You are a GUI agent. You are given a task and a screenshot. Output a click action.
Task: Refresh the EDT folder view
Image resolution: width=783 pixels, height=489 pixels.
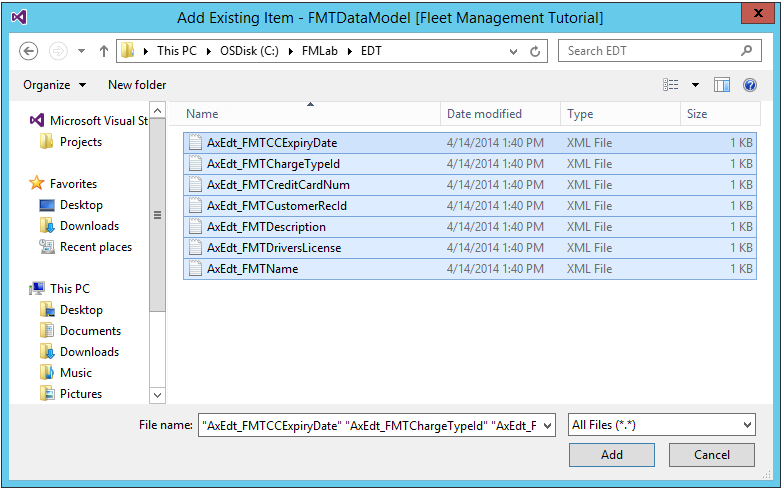pyautogui.click(x=535, y=51)
